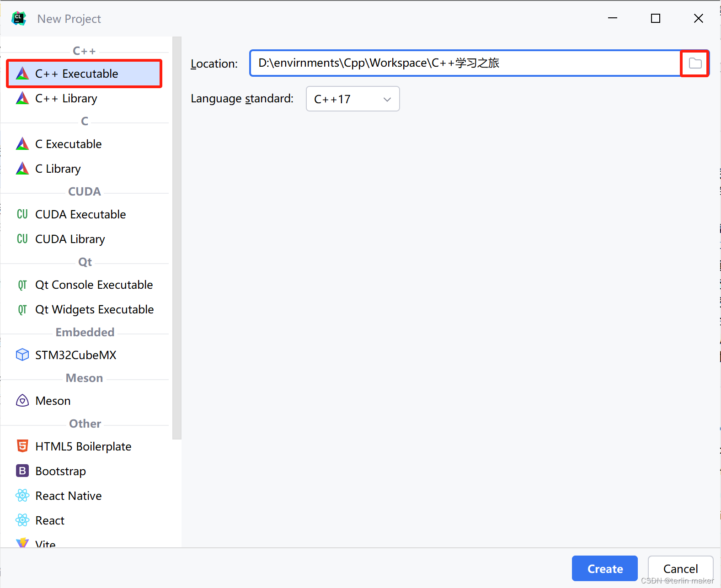The width and height of the screenshot is (721, 588).
Task: Open the Language standard C++17 dropdown
Action: (x=352, y=99)
